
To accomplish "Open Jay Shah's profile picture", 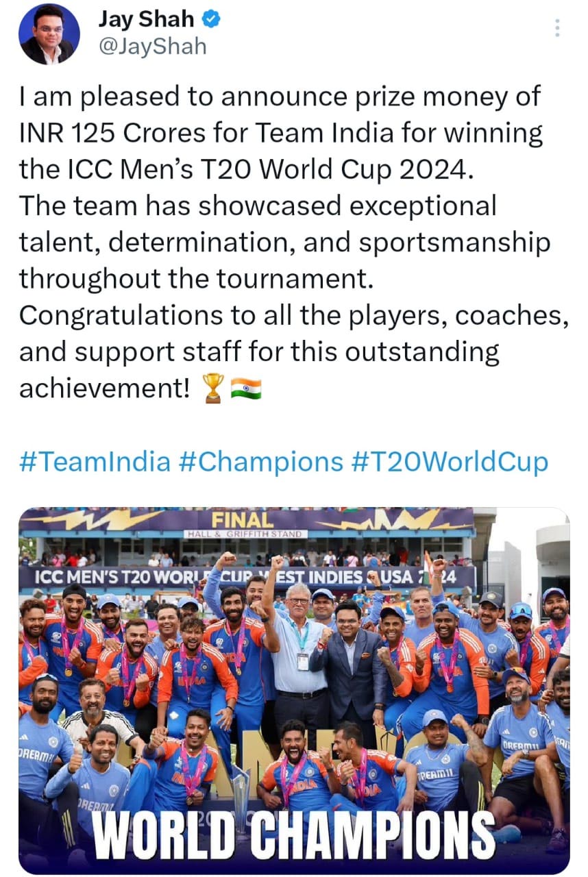I will (x=49, y=34).
